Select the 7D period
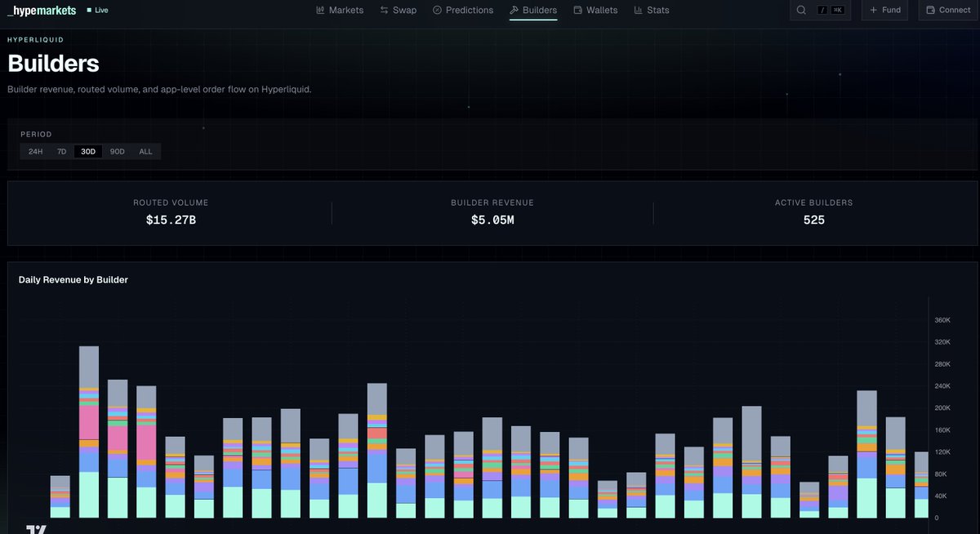This screenshot has width=980, height=534. coord(61,151)
